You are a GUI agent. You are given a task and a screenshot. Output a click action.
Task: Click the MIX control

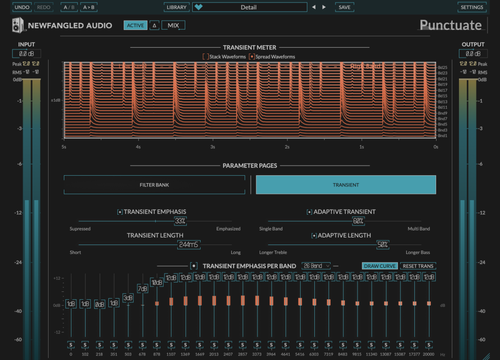tap(173, 25)
